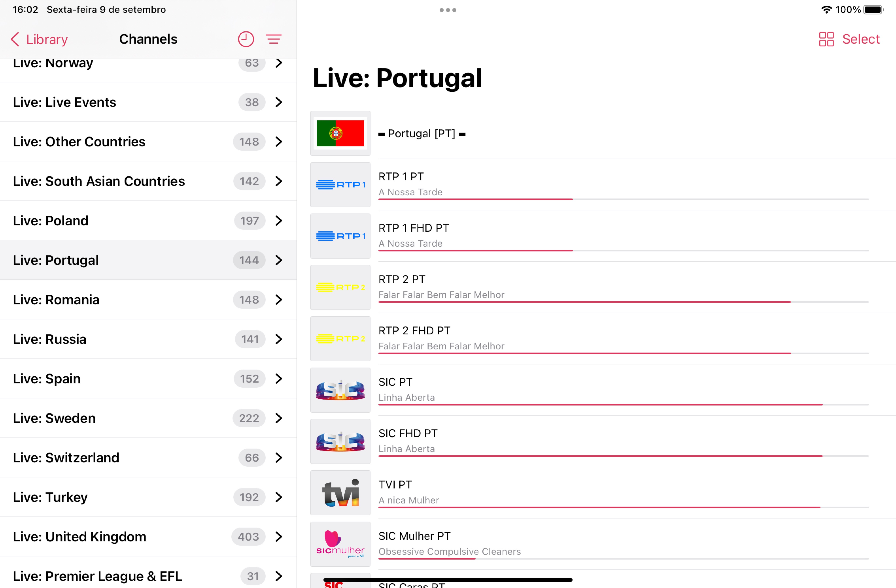Open RTP 1 PT channel logo
The image size is (896, 588).
click(x=340, y=185)
